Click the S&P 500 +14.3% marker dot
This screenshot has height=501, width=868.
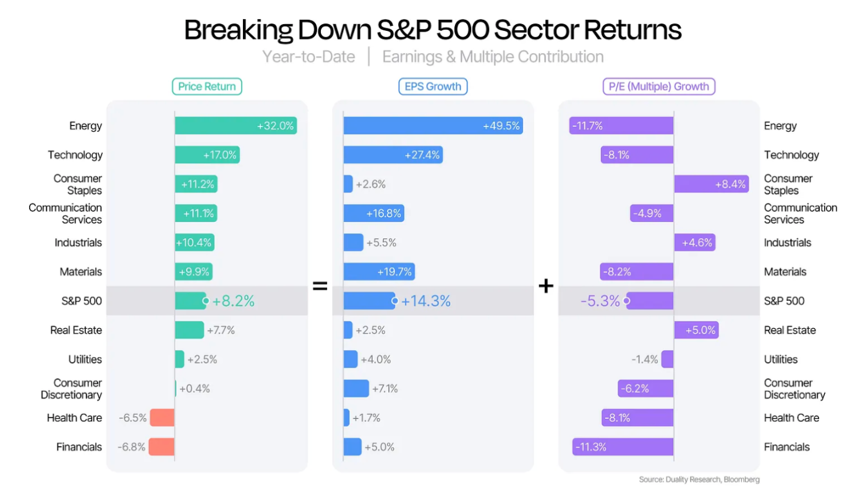point(394,301)
